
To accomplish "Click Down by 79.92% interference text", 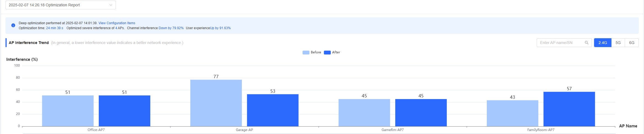I will (x=171, y=28).
